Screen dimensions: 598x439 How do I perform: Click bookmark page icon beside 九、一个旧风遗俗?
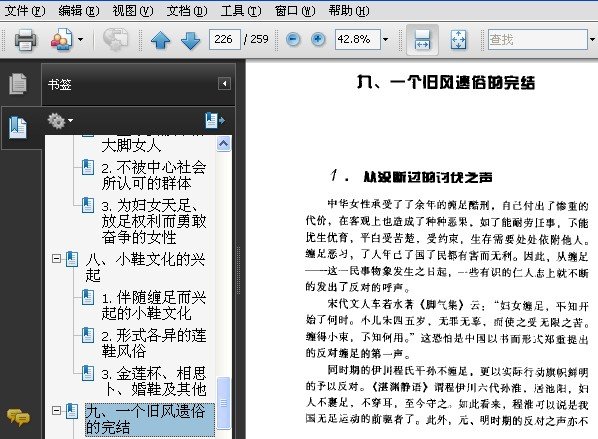coord(72,411)
